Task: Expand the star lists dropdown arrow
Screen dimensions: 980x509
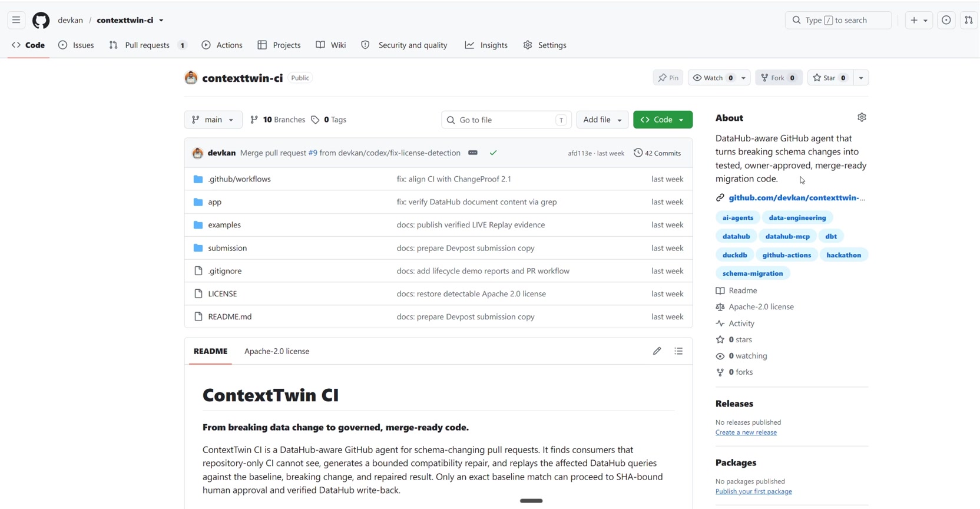Action: (x=861, y=78)
